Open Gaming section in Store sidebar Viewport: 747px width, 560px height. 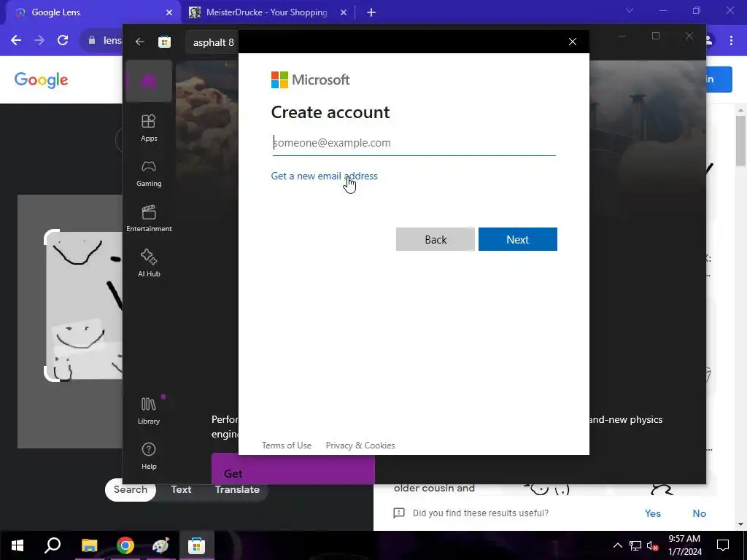[149, 173]
